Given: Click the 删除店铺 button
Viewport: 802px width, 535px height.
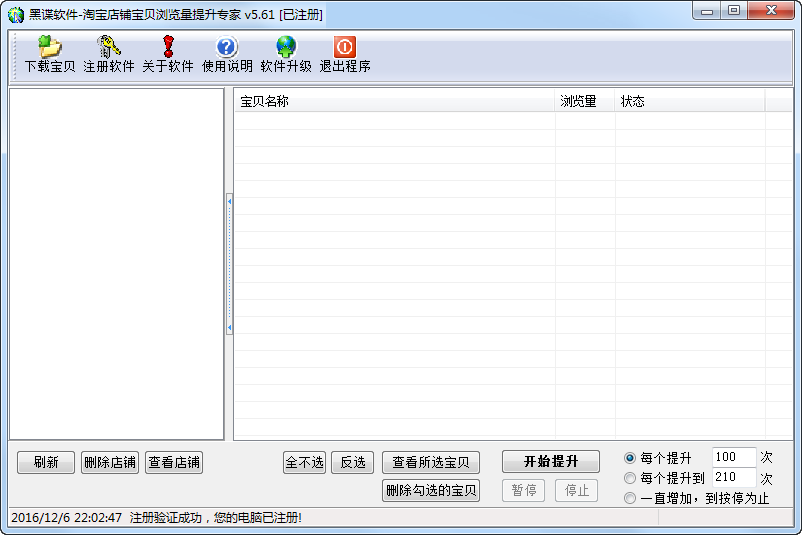Looking at the screenshot, I should (110, 462).
